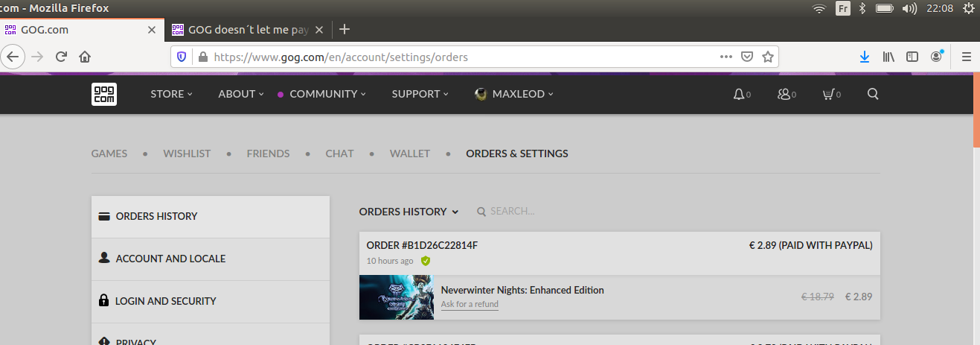Open the page actions three-dot menu
This screenshot has width=980, height=345.
726,57
